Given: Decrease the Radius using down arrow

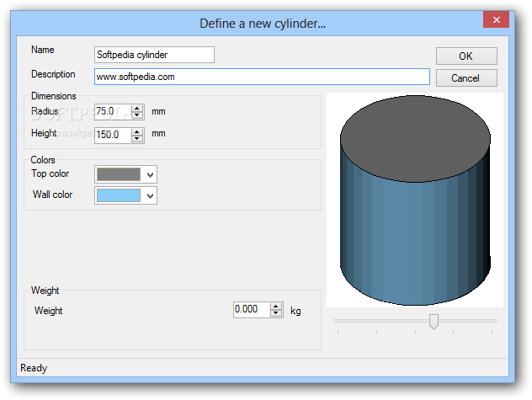Looking at the screenshot, I should point(137,115).
